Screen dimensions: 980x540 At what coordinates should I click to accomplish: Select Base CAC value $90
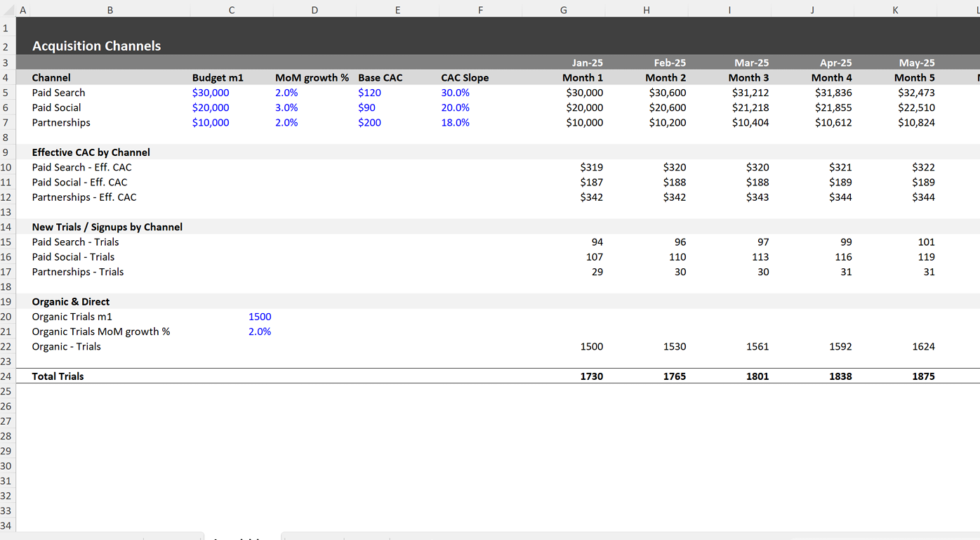(366, 107)
